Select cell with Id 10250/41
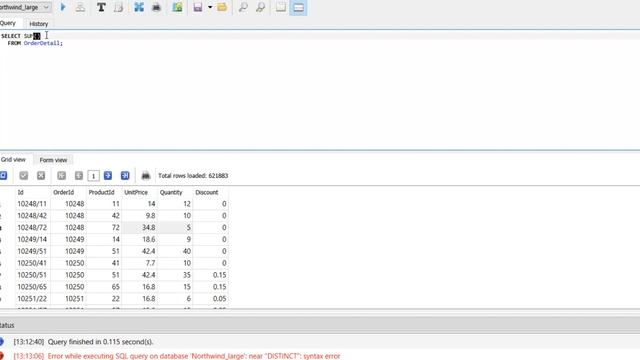The image size is (640, 360). coord(33,263)
